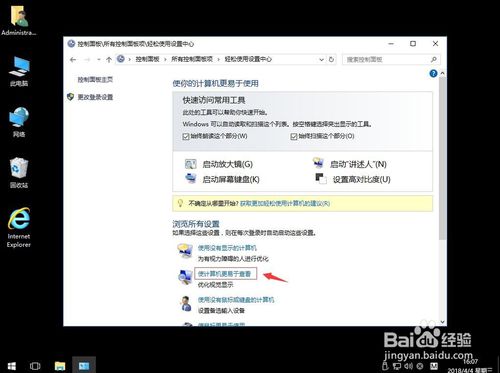Toggle 始终扫描这个部分(O) checkbox
500x373 pixels.
[x=294, y=136]
